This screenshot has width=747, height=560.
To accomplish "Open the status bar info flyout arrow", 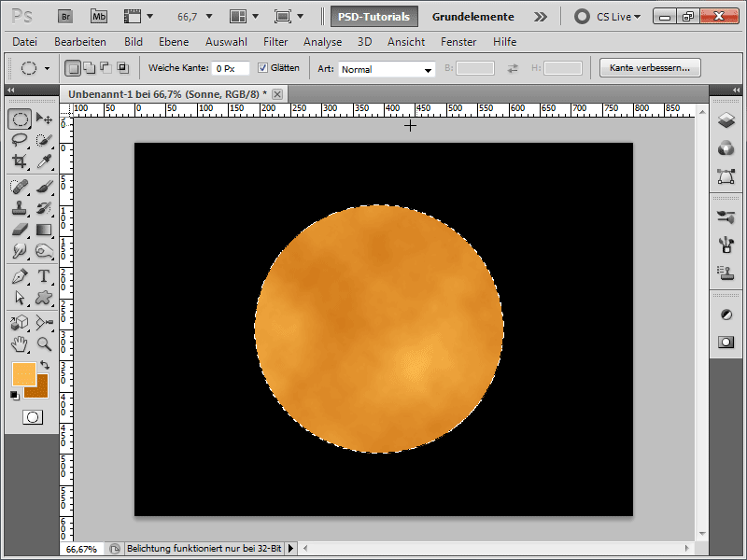I will tap(290, 549).
